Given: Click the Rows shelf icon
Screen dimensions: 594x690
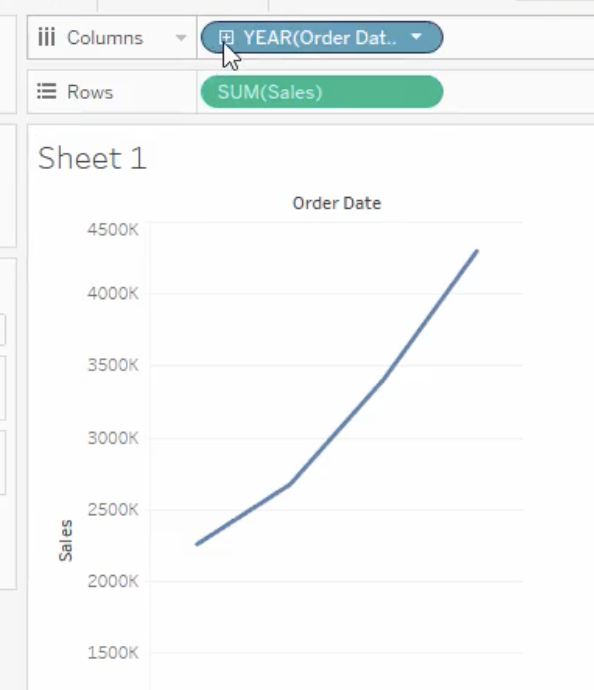Looking at the screenshot, I should [x=47, y=92].
